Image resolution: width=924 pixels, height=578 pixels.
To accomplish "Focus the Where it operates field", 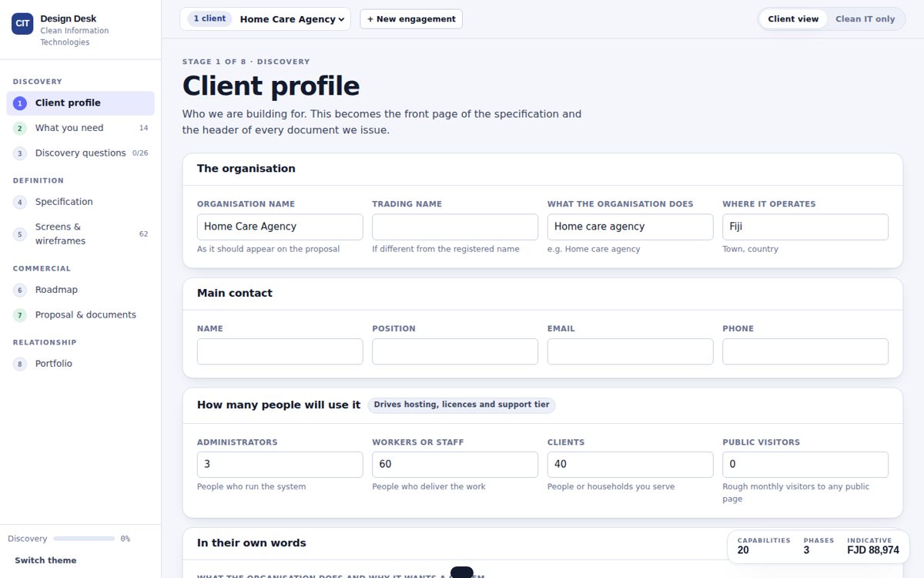I will tap(805, 227).
